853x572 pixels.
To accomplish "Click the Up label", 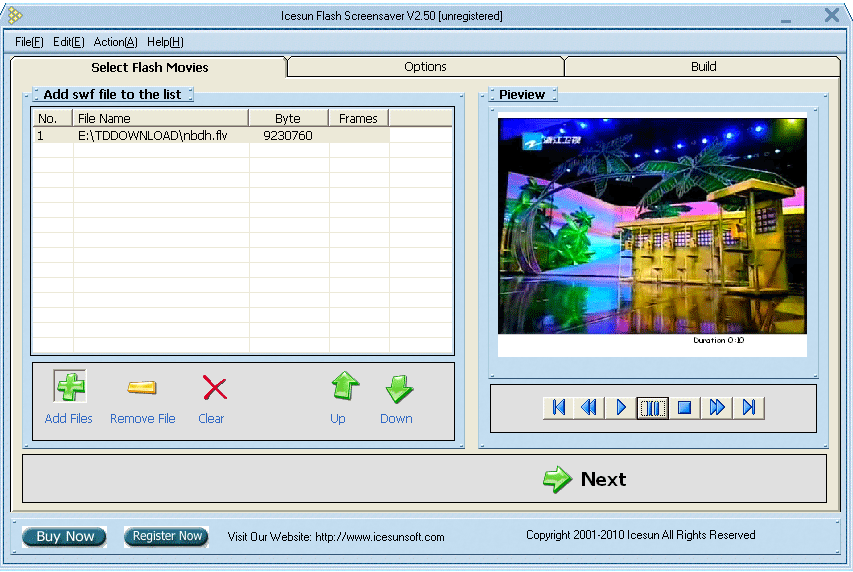I will [338, 419].
